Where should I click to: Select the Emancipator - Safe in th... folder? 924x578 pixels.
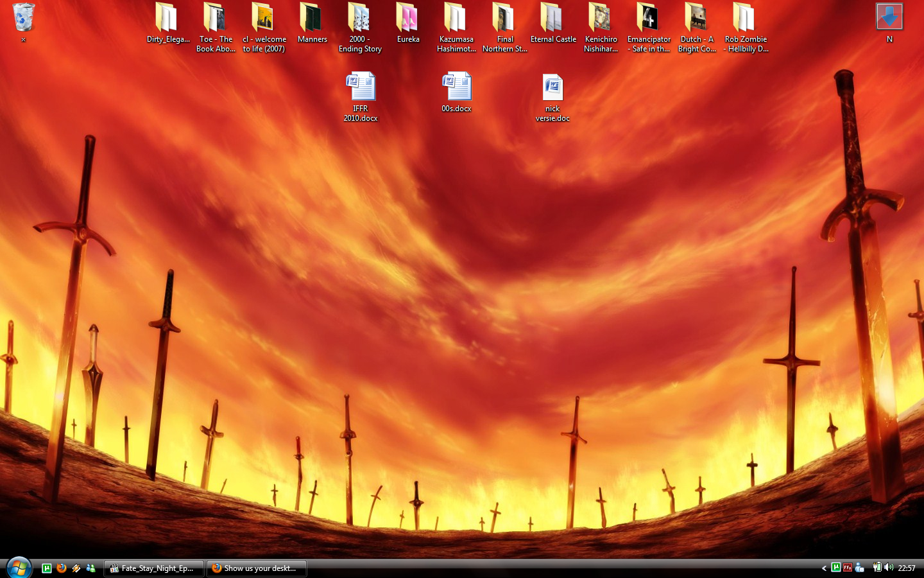(x=649, y=27)
